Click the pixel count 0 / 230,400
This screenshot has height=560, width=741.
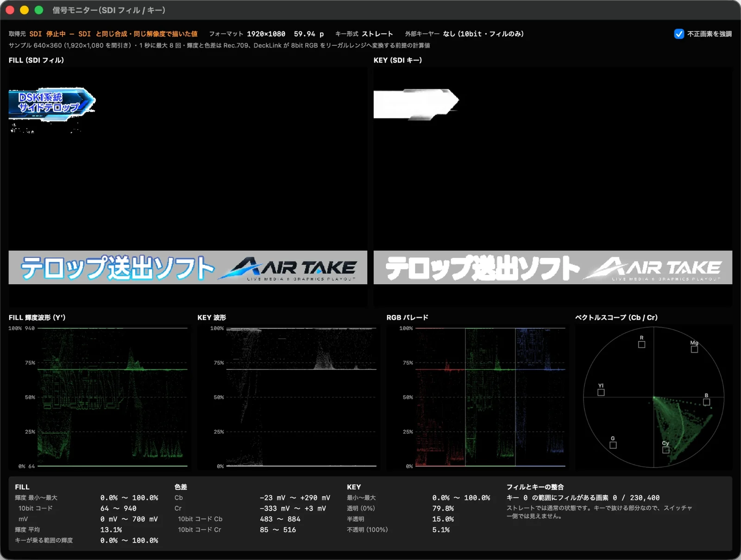click(636, 498)
